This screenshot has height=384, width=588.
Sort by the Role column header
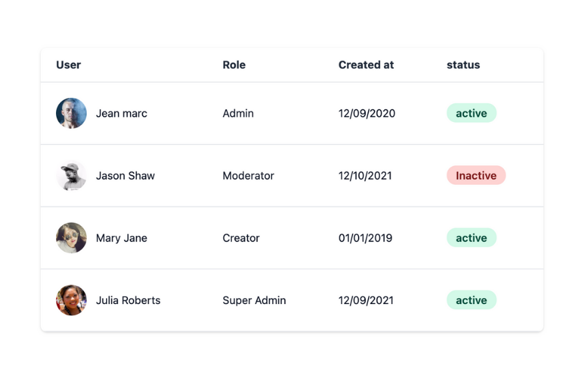pos(234,65)
